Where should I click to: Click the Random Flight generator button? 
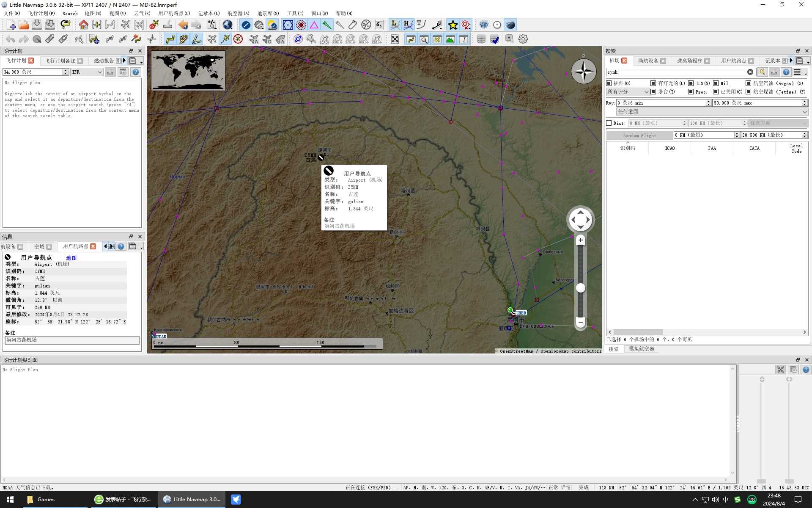click(x=639, y=135)
